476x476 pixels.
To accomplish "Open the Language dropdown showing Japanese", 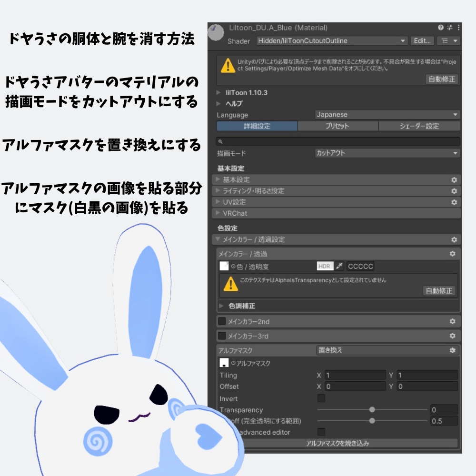I will tap(386, 114).
